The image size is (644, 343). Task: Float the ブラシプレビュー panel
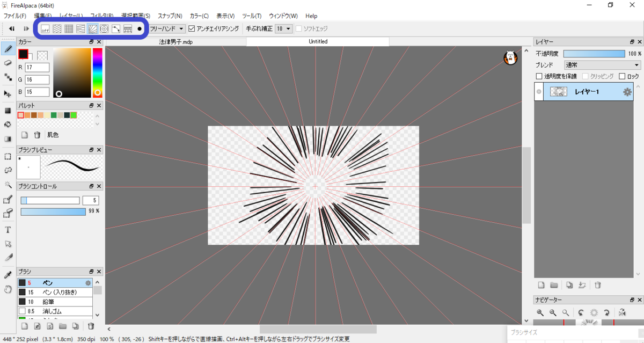pyautogui.click(x=91, y=150)
